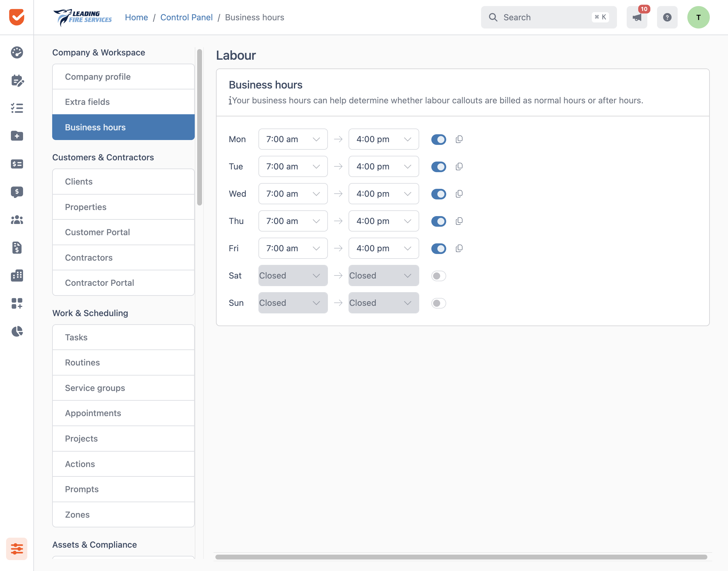This screenshot has width=728, height=571.
Task: Open Thursday start time dropdown
Action: tap(293, 221)
